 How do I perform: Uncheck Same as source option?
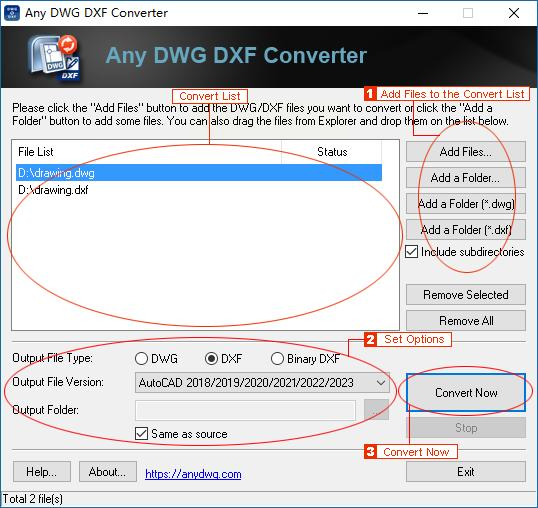tap(141, 434)
